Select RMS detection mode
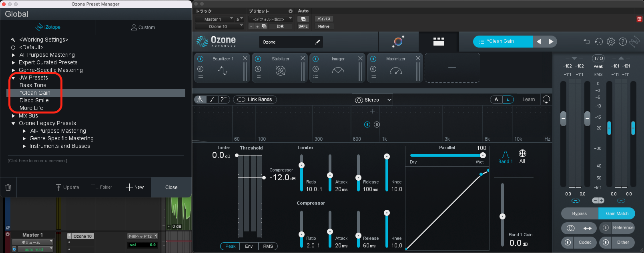Screen dimensions: 644x253 268,246
